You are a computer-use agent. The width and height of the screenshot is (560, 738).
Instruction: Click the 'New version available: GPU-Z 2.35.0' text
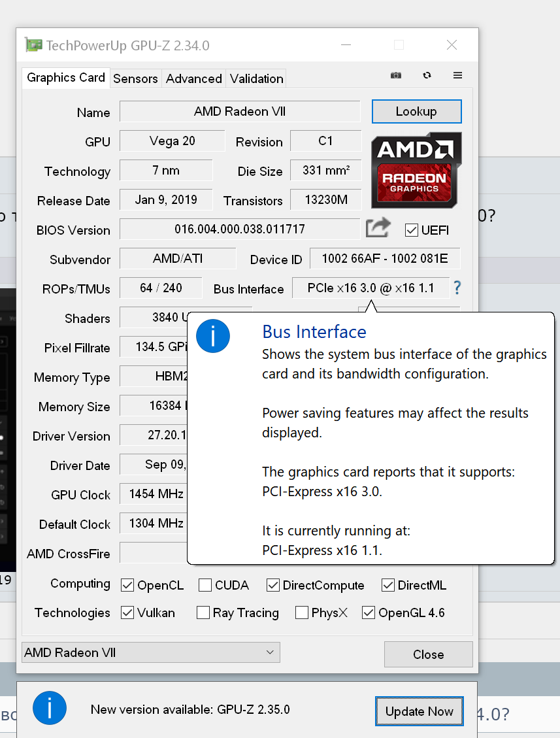(x=190, y=709)
